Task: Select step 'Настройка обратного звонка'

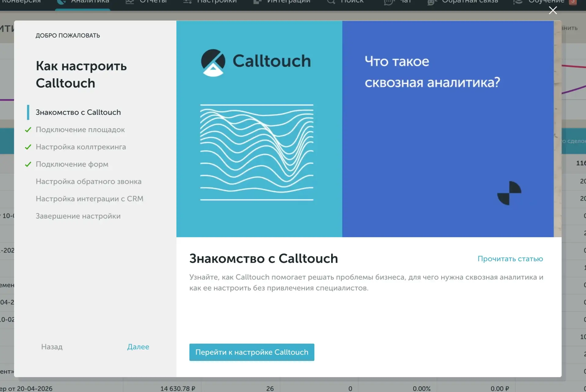Action: (x=89, y=182)
